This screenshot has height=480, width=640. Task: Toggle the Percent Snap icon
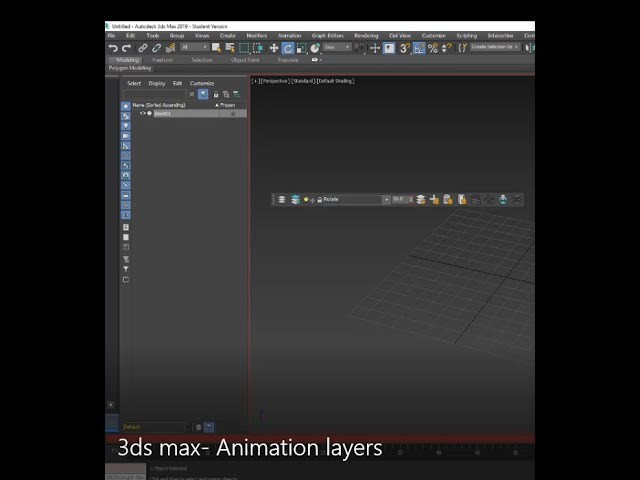click(x=433, y=48)
